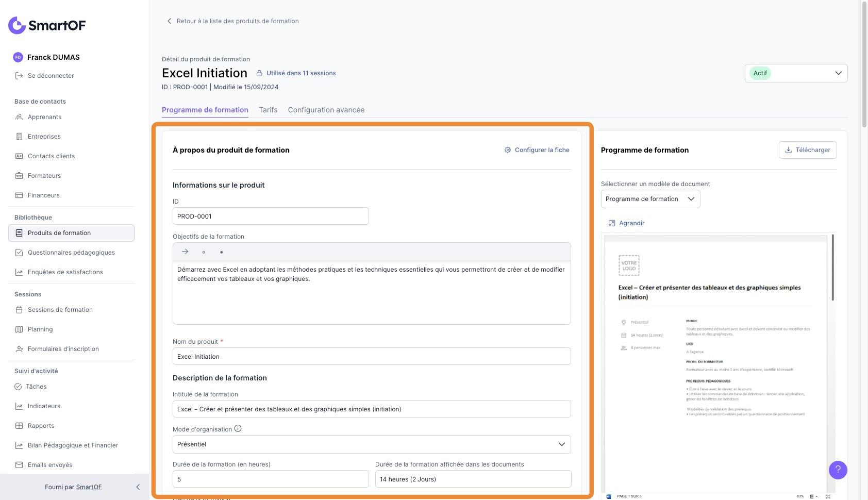
Task: Click the hollow circle bullet icon
Action: pos(204,252)
